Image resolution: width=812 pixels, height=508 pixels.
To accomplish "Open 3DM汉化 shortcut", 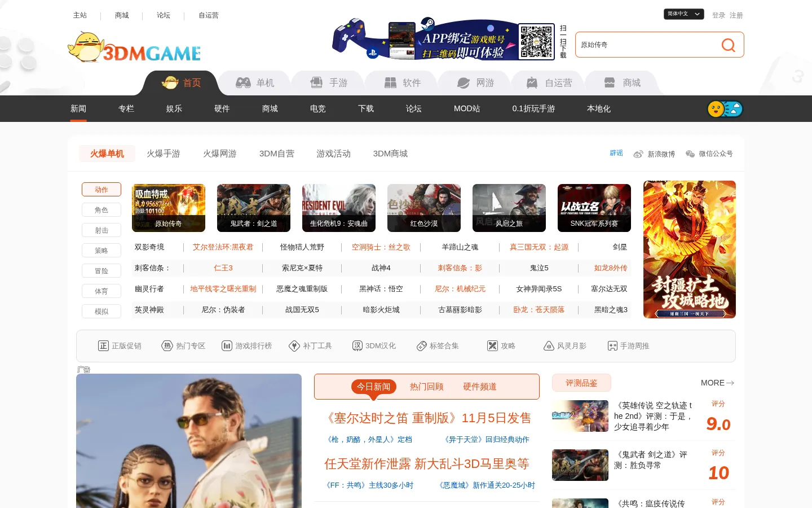I will 374,346.
